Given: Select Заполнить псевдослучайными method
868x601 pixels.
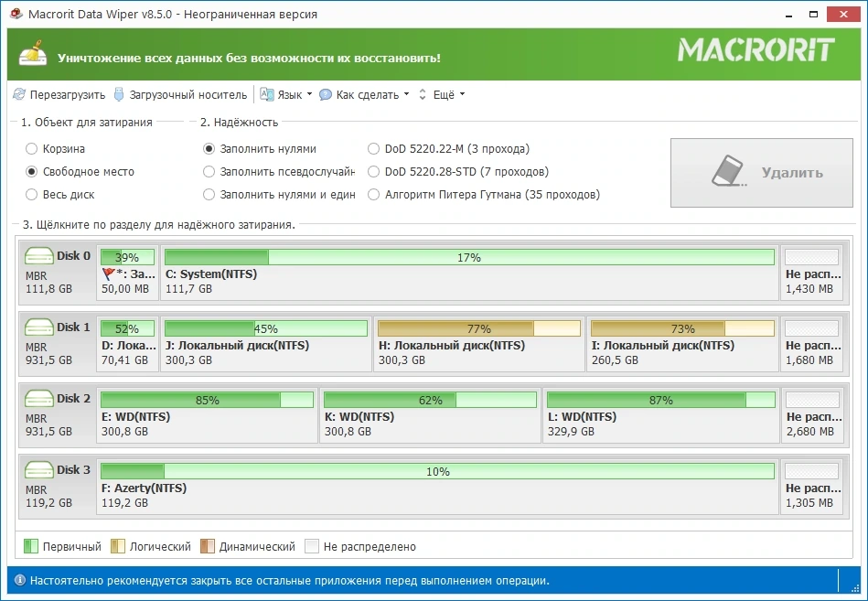Looking at the screenshot, I should (279, 172).
